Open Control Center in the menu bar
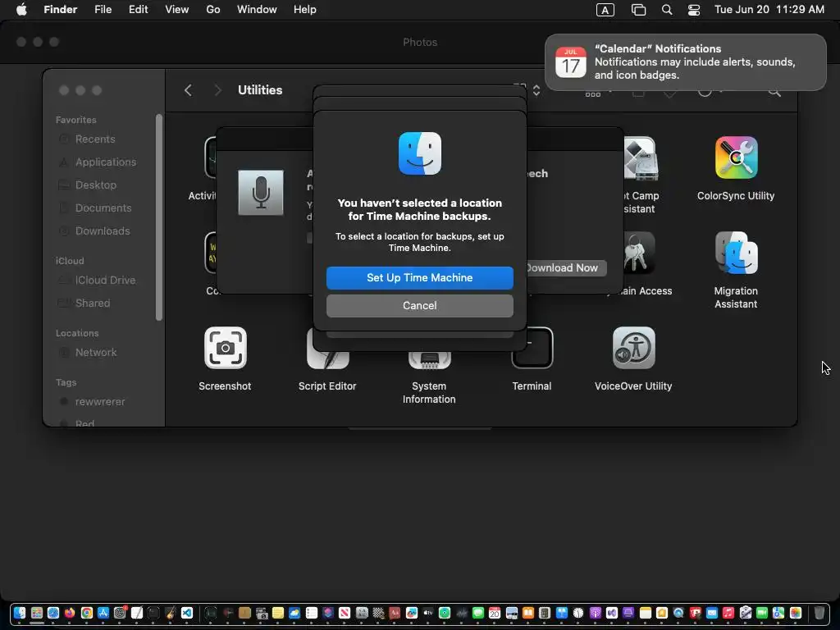Viewport: 840px width, 630px height. pyautogui.click(x=694, y=10)
